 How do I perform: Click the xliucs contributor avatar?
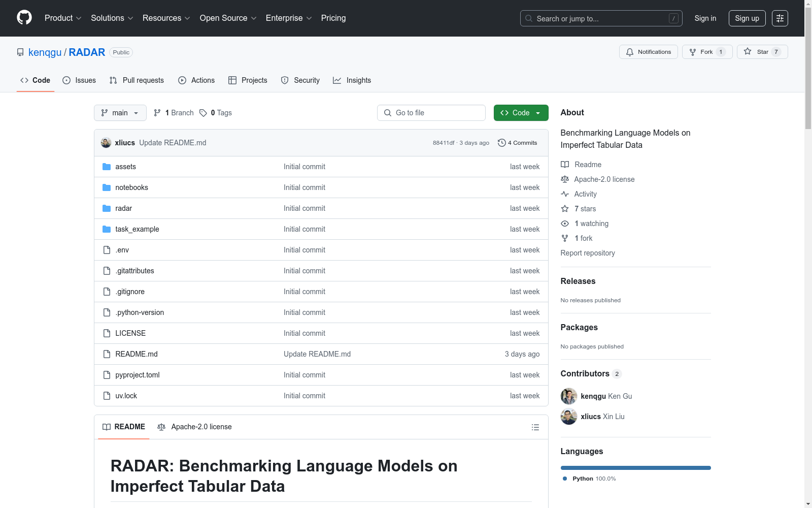[x=569, y=417]
